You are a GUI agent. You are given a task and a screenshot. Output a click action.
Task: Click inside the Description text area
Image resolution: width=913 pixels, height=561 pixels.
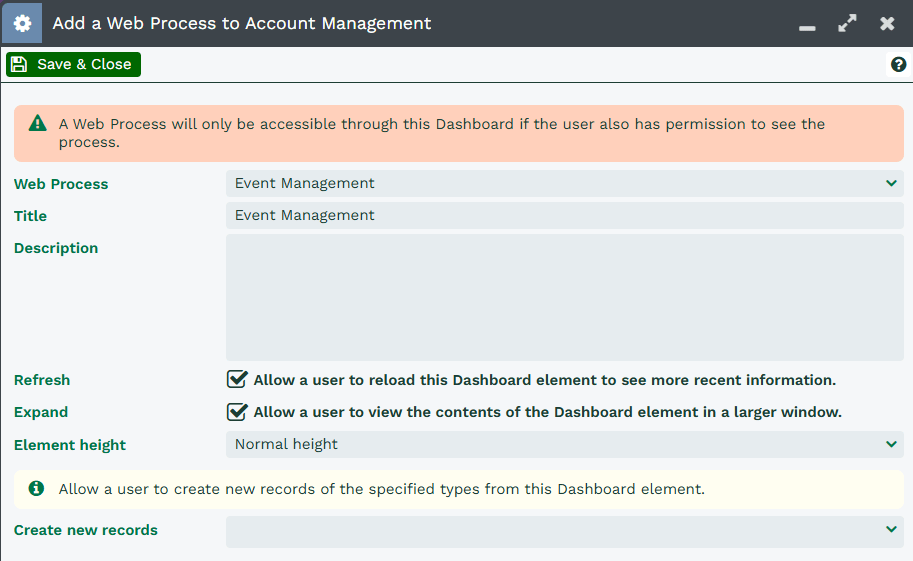(x=564, y=297)
